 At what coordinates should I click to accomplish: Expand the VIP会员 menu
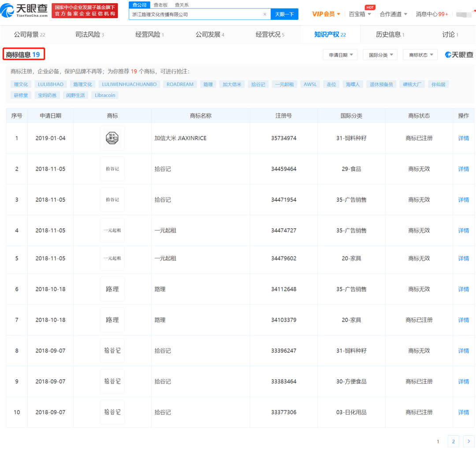pyautogui.click(x=326, y=14)
